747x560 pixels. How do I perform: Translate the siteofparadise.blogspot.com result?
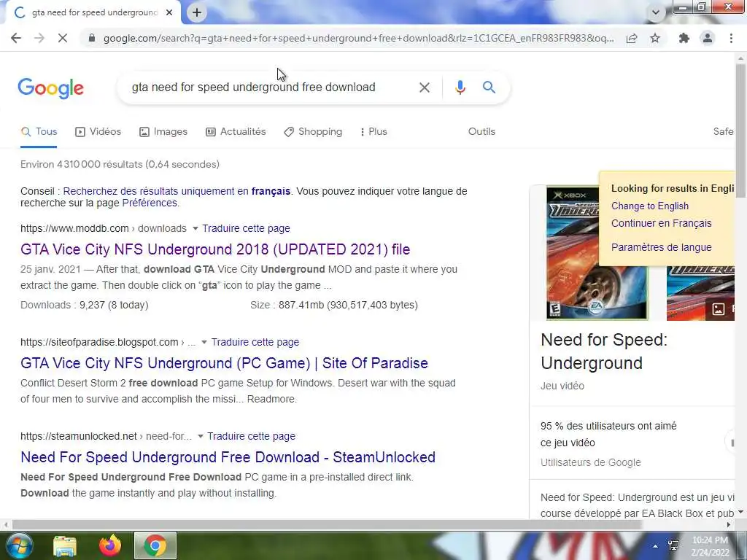point(255,343)
